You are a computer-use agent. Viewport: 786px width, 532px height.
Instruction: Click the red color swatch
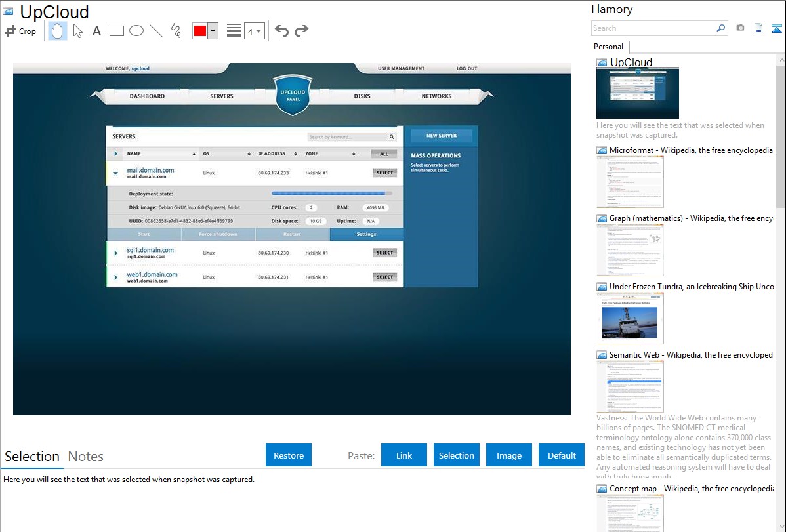click(200, 31)
